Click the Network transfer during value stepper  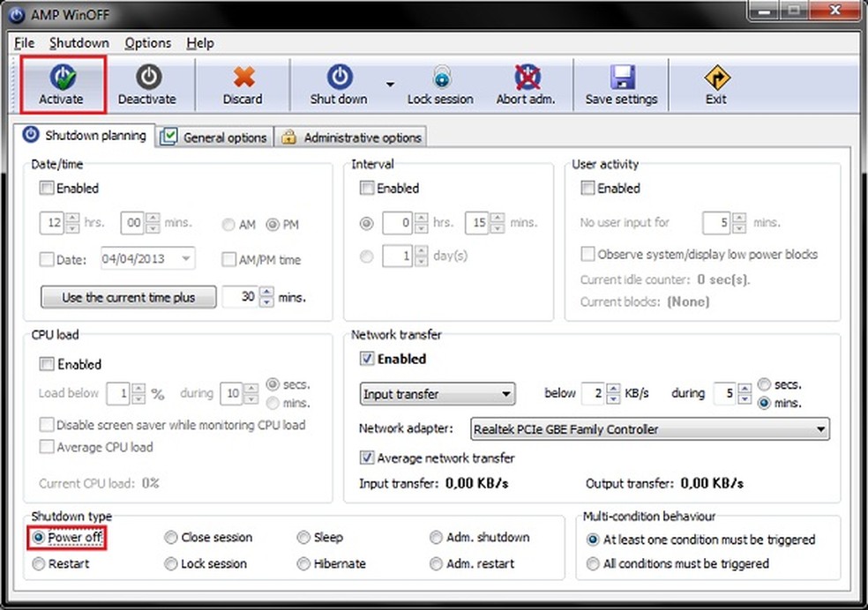click(x=745, y=394)
